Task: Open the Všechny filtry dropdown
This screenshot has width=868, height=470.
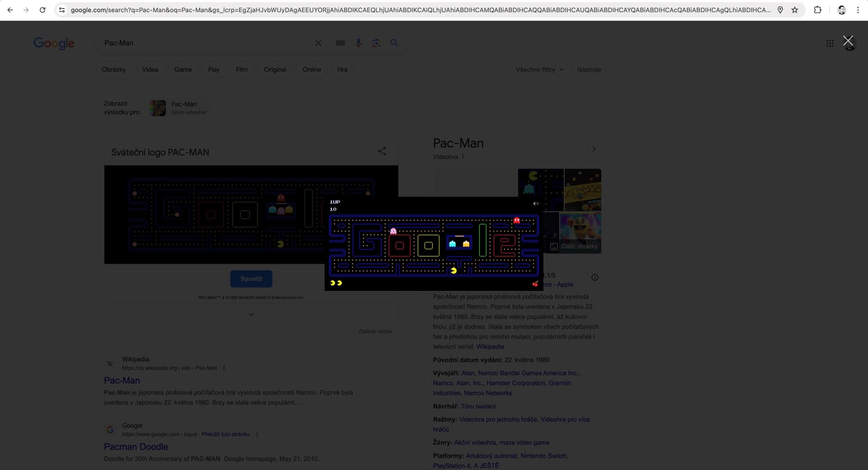Action: pyautogui.click(x=540, y=70)
